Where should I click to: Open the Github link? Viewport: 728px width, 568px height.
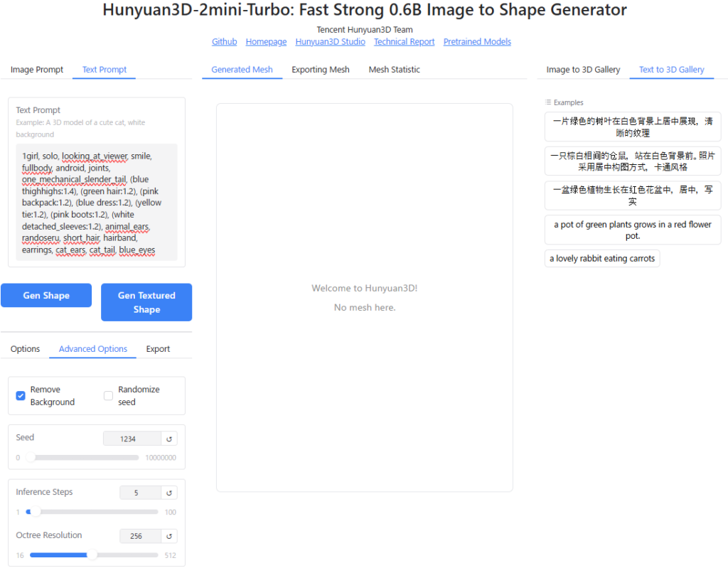pos(225,42)
